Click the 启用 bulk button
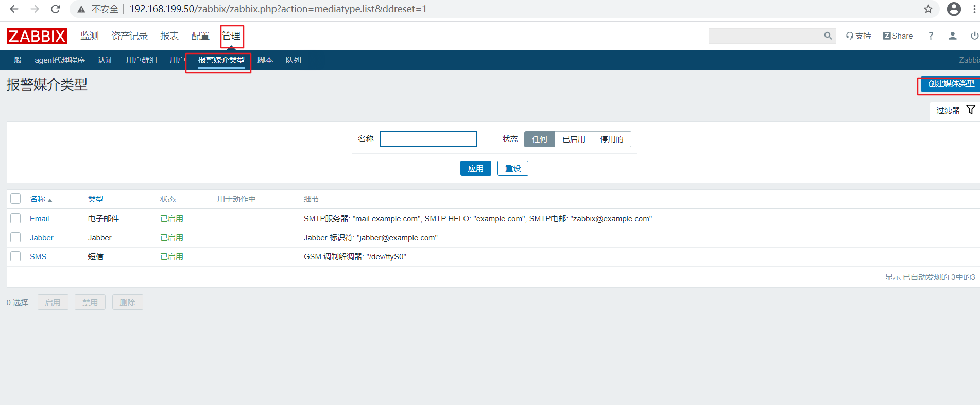The height and width of the screenshot is (405, 980). [53, 302]
